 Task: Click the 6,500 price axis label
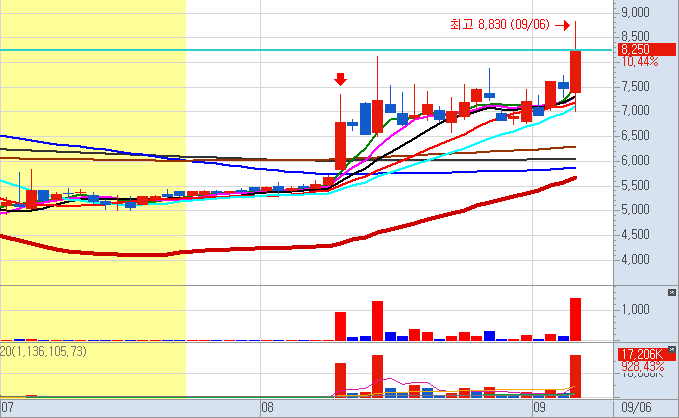point(635,136)
